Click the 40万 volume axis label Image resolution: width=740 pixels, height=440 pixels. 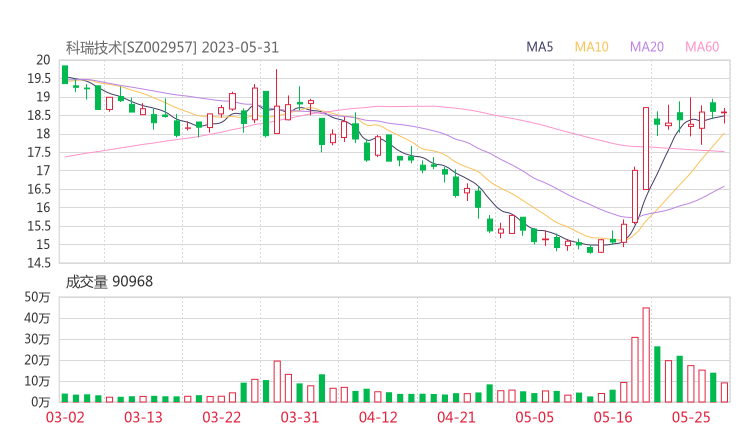point(37,318)
